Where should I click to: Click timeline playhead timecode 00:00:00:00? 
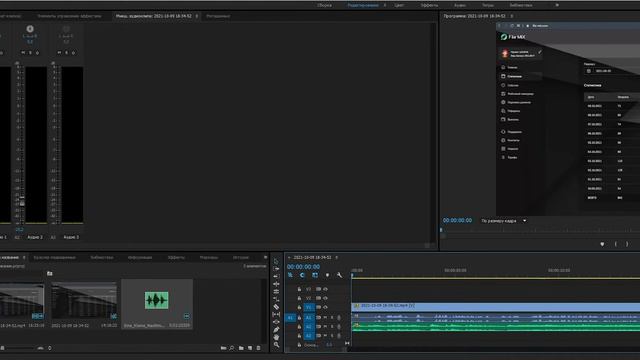pos(303,267)
